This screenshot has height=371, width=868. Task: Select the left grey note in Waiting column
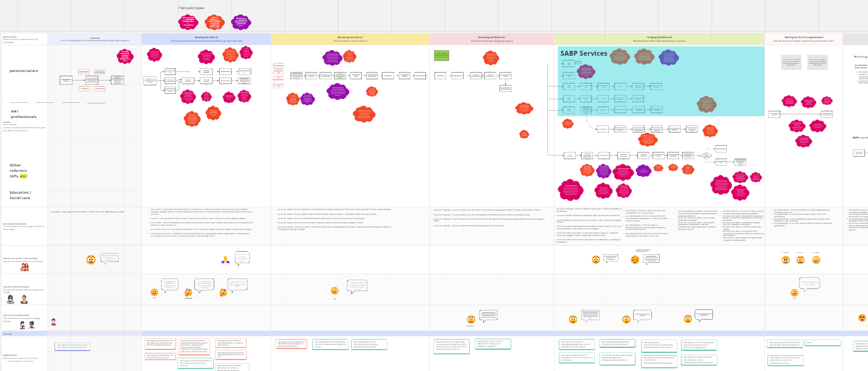point(791,62)
